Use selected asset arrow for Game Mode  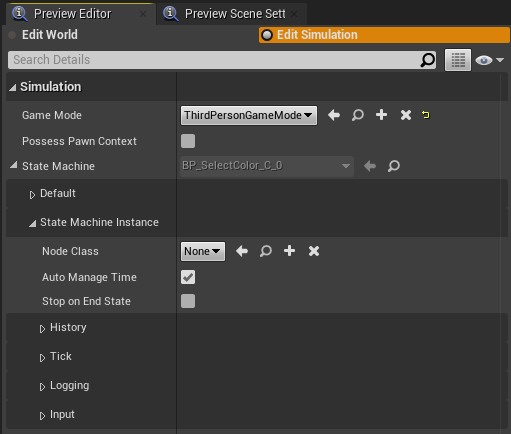click(334, 115)
